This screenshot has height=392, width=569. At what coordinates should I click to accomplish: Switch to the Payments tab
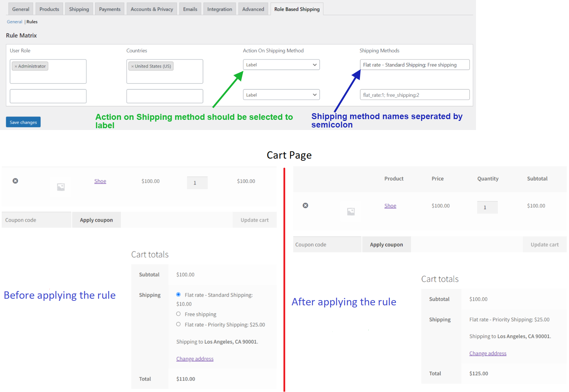110,9
